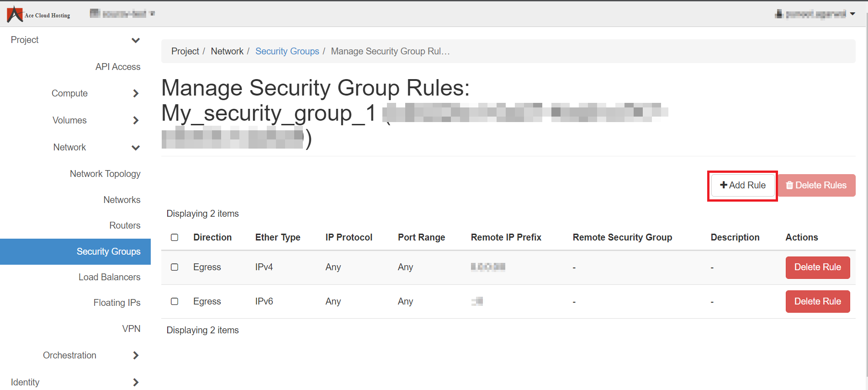The width and height of the screenshot is (868, 390).
Task: Expand the Identity section chevron
Action: click(x=136, y=382)
